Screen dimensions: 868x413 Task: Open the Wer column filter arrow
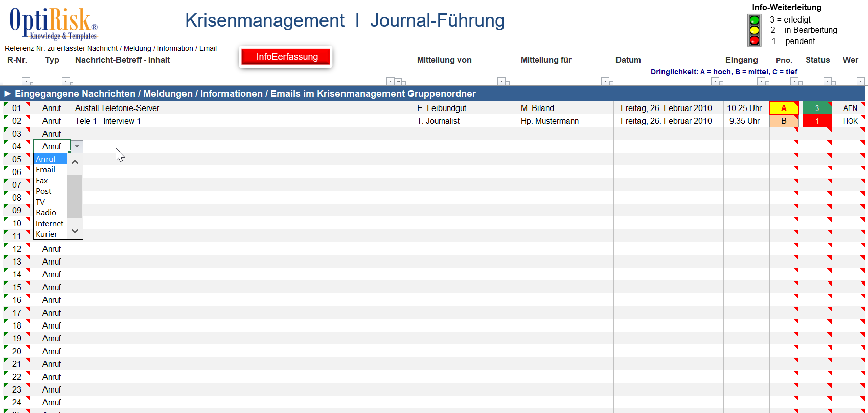click(860, 81)
